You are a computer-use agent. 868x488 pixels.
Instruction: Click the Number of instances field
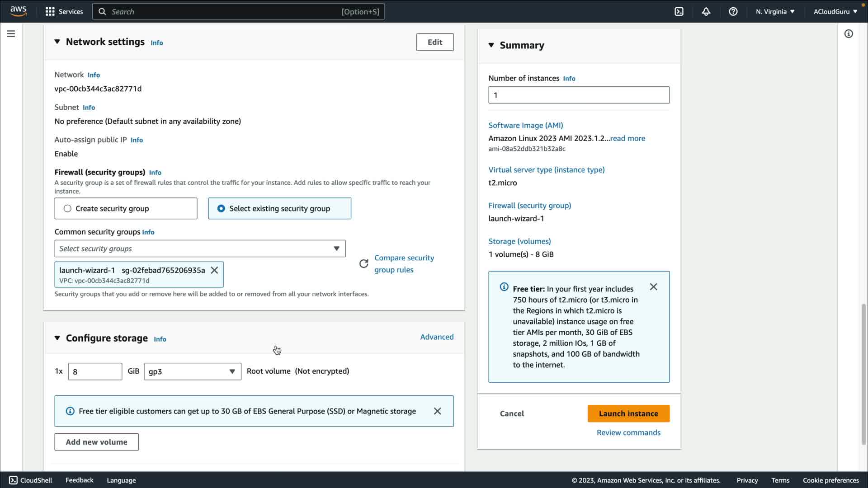coord(578,95)
